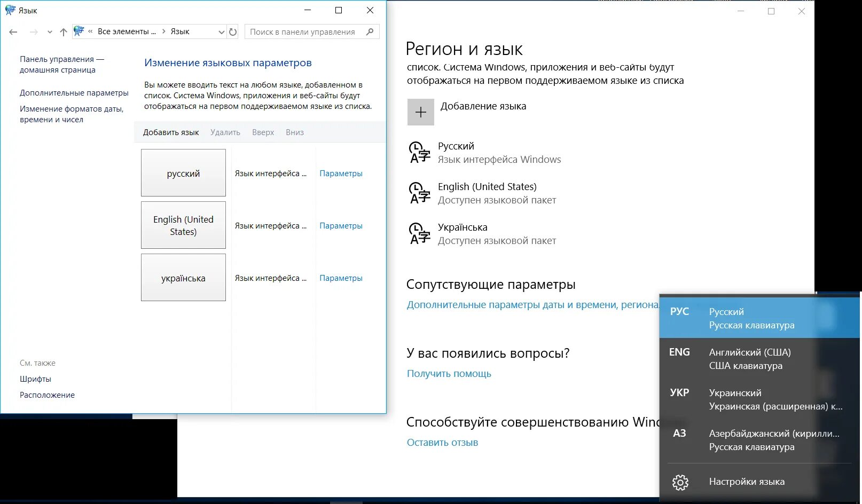Open Дополнительные параметры in the left pane

pos(74,93)
